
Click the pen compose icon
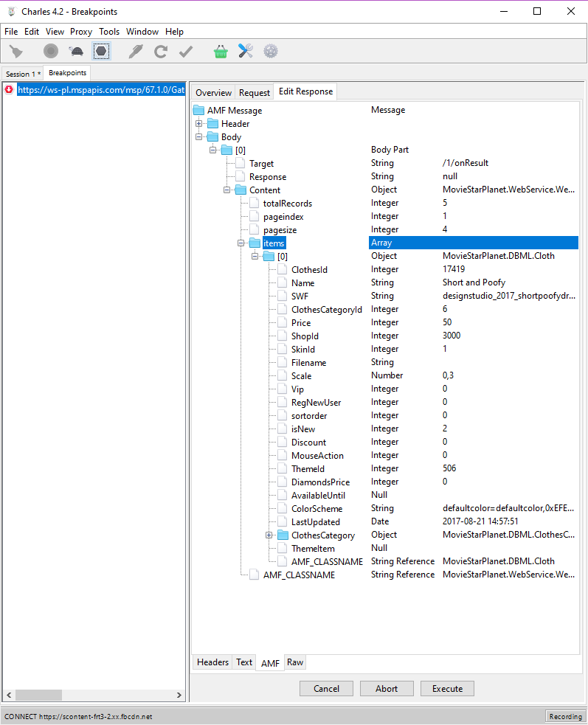(136, 51)
